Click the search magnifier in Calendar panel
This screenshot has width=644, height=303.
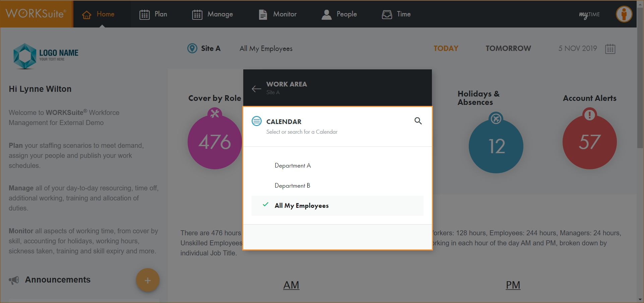pyautogui.click(x=418, y=121)
